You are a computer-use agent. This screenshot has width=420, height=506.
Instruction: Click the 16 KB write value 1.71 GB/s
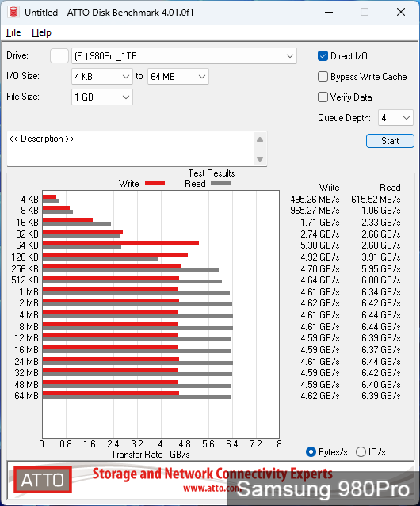320,223
